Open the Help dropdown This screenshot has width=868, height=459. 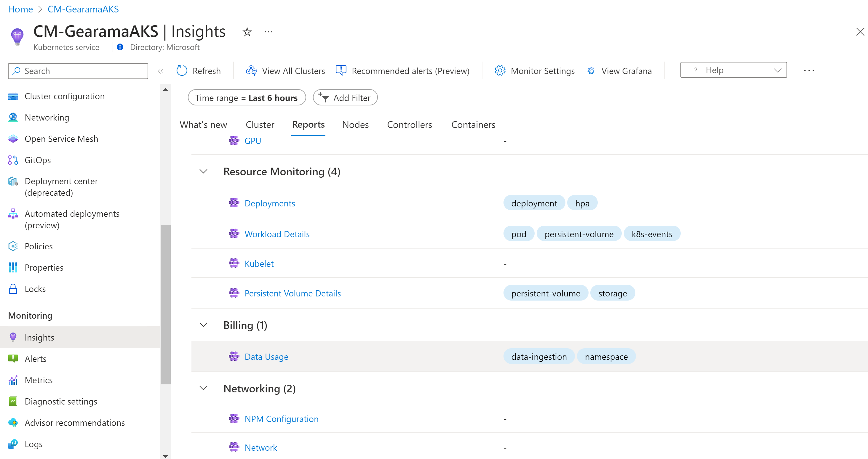pos(733,70)
